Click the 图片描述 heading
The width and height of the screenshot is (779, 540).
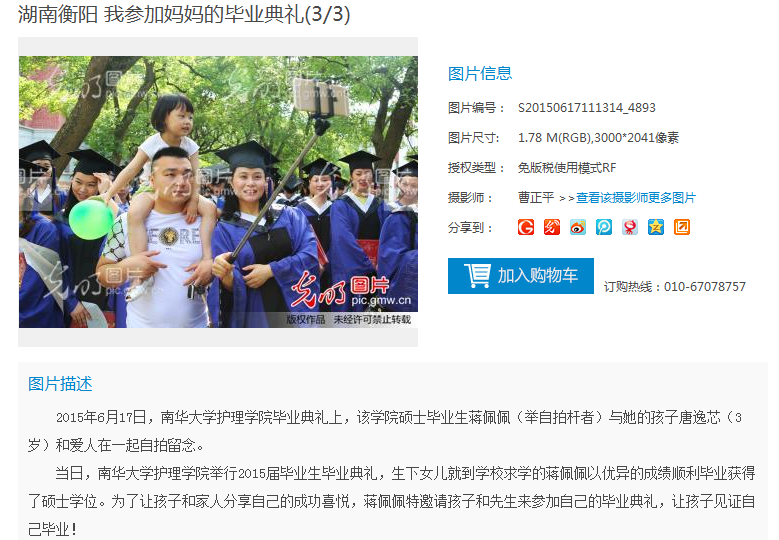point(60,384)
